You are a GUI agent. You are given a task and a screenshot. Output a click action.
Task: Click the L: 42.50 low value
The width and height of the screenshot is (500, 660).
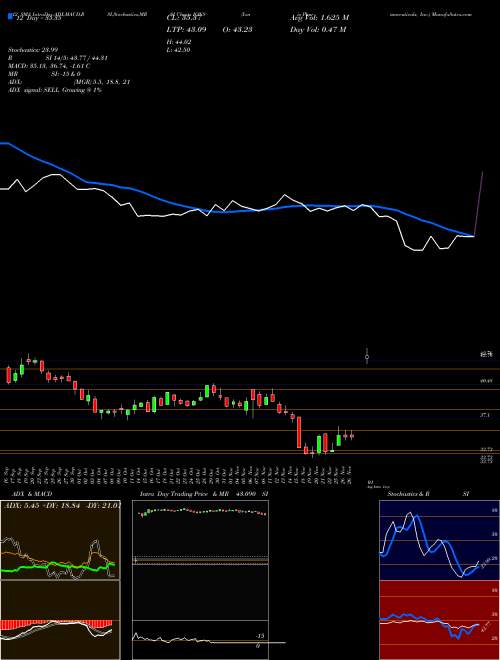[179, 50]
